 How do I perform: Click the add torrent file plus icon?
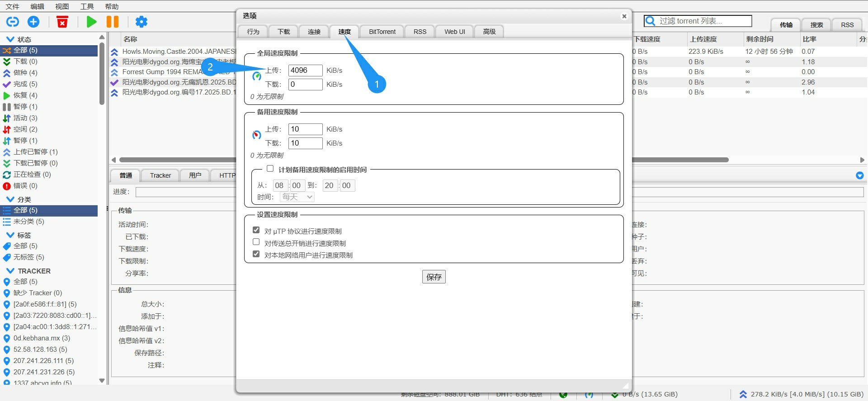coord(33,22)
